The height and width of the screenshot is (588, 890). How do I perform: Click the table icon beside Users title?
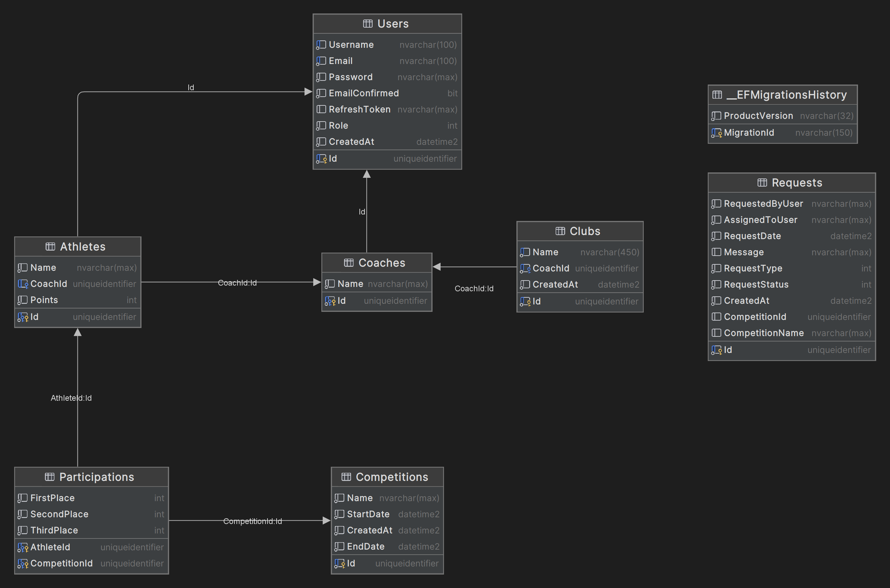coord(368,24)
